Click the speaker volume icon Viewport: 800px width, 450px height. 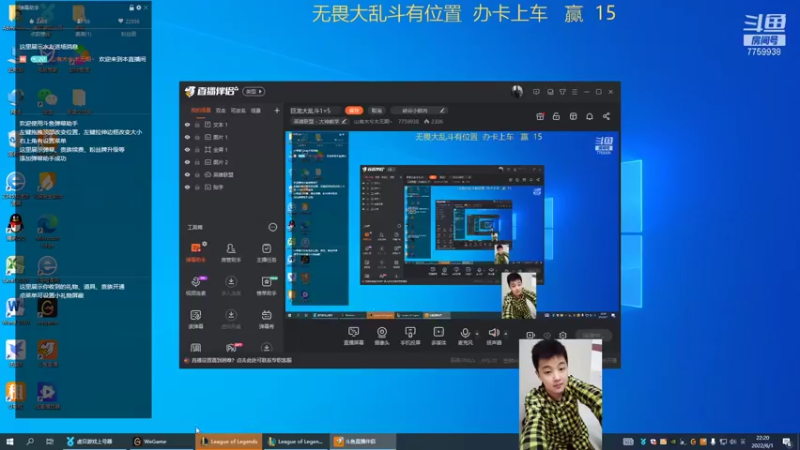pos(494,335)
